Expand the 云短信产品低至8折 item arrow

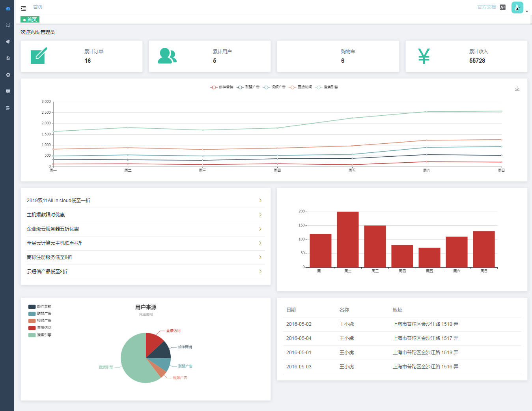point(260,272)
